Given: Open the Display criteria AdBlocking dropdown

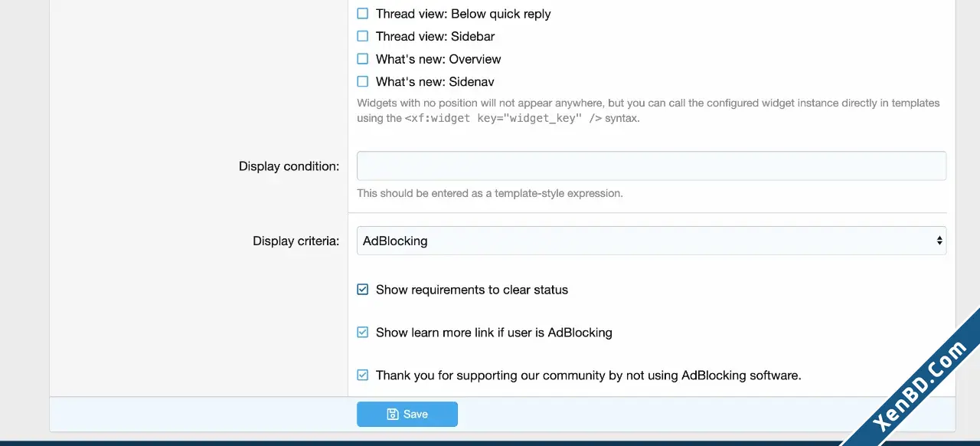Looking at the screenshot, I should 652,241.
